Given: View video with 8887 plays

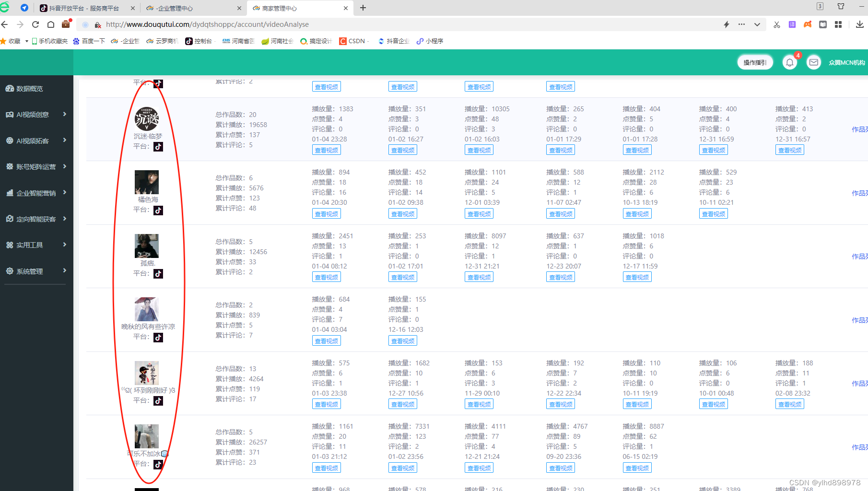Looking at the screenshot, I should pyautogui.click(x=637, y=468).
